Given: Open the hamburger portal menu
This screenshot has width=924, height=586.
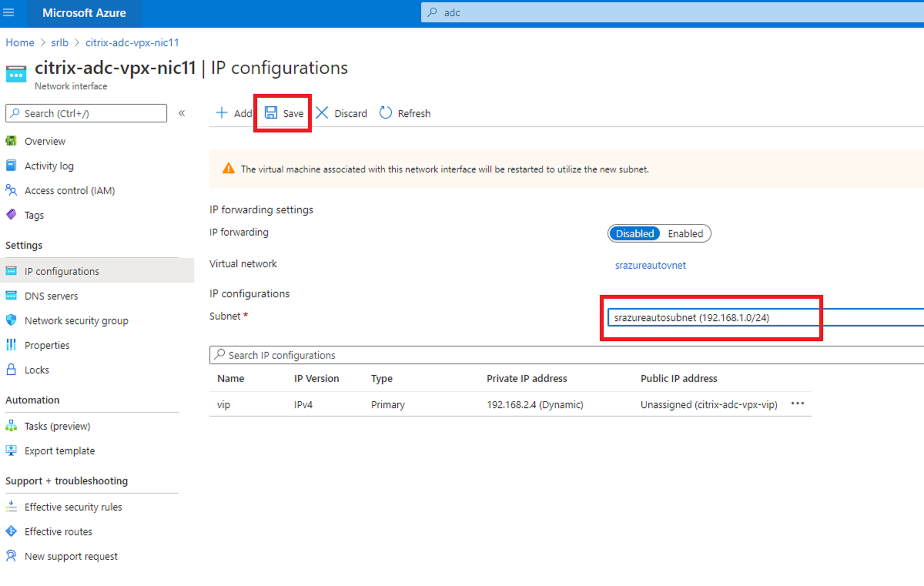Looking at the screenshot, I should click(x=8, y=13).
